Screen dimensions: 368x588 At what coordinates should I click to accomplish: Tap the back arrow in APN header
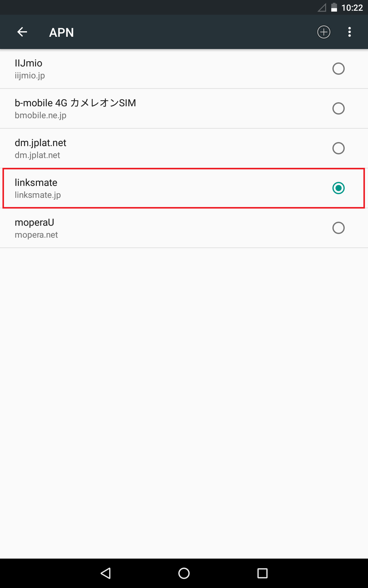click(x=22, y=32)
